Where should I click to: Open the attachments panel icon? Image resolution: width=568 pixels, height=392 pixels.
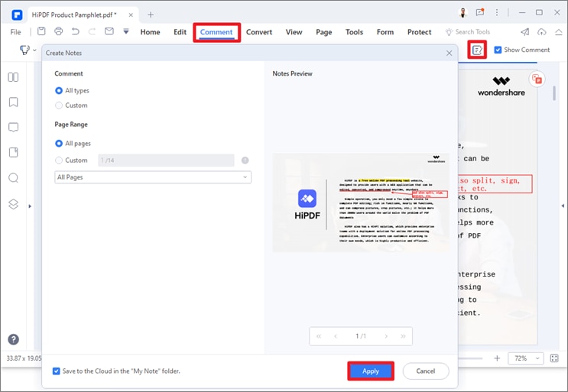14,152
